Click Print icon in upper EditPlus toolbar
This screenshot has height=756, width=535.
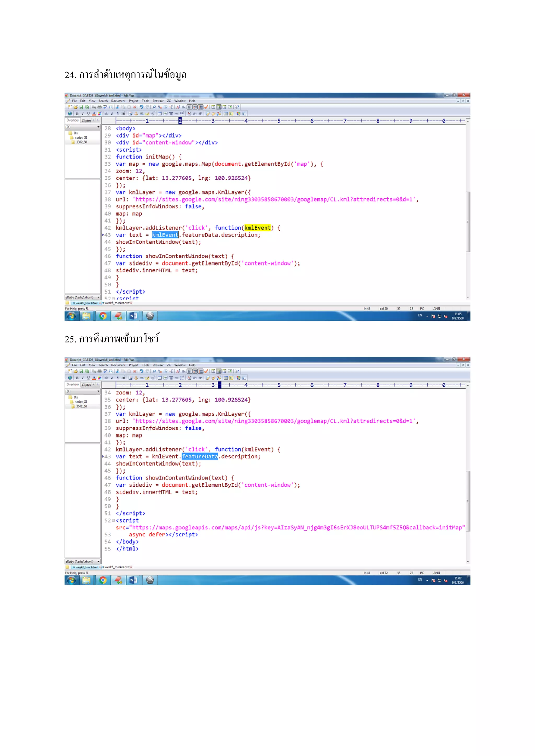click(x=100, y=107)
